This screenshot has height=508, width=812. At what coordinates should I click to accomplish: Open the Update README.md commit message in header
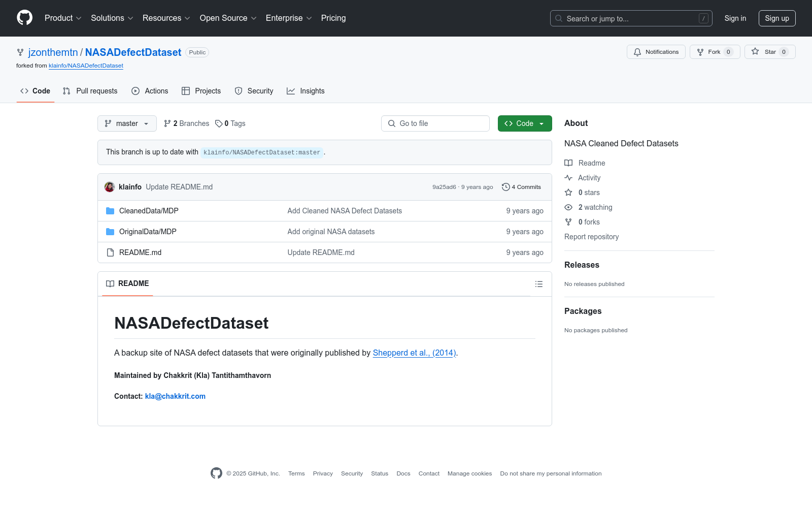[179, 187]
